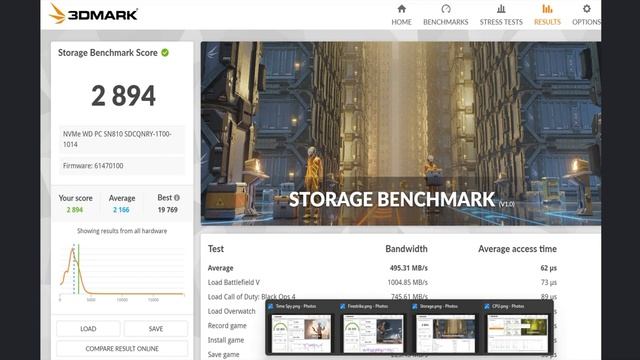Viewport: 640px width, 360px height.
Task: Open Firestrike.png preview thumbnail
Action: (x=373, y=333)
